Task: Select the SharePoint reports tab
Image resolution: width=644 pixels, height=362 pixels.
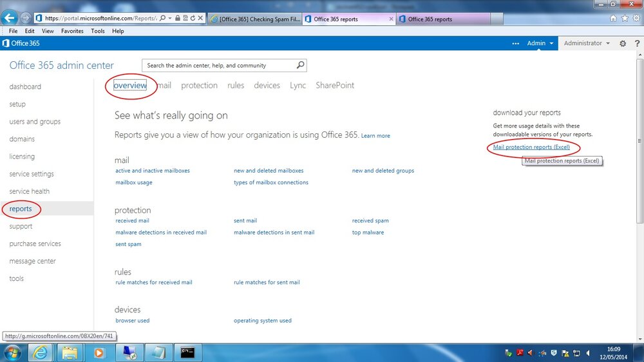Action: (x=335, y=85)
